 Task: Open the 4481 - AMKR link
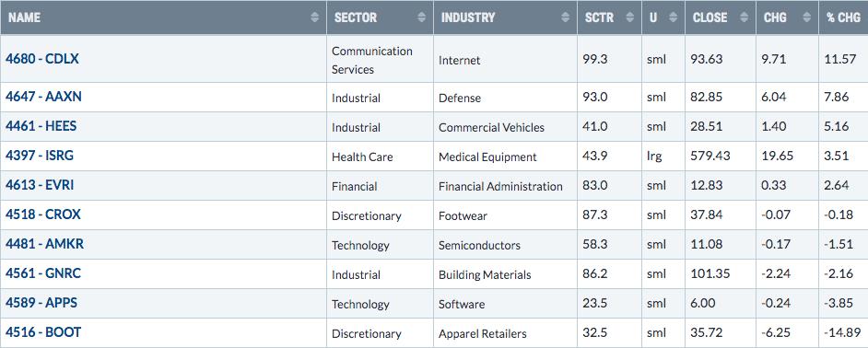pos(45,243)
